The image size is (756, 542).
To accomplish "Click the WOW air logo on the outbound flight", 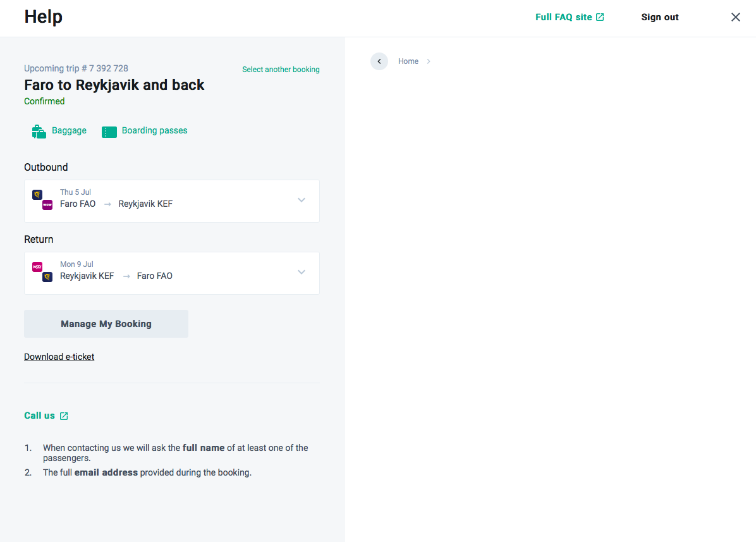I will coord(47,205).
